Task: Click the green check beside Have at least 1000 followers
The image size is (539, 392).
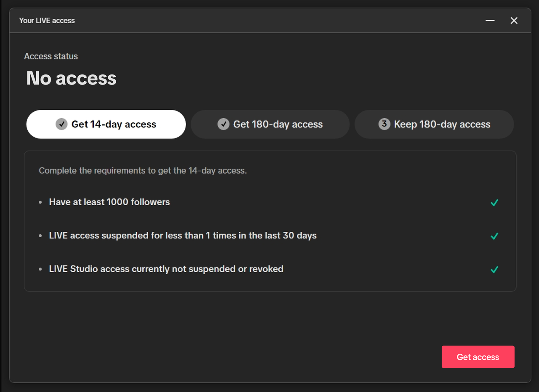Action: pos(494,202)
